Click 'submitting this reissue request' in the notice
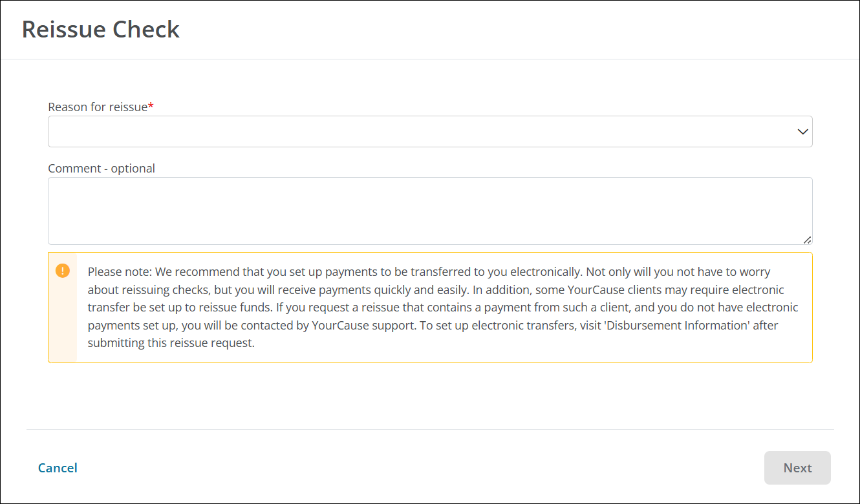The image size is (860, 504). coord(171,343)
